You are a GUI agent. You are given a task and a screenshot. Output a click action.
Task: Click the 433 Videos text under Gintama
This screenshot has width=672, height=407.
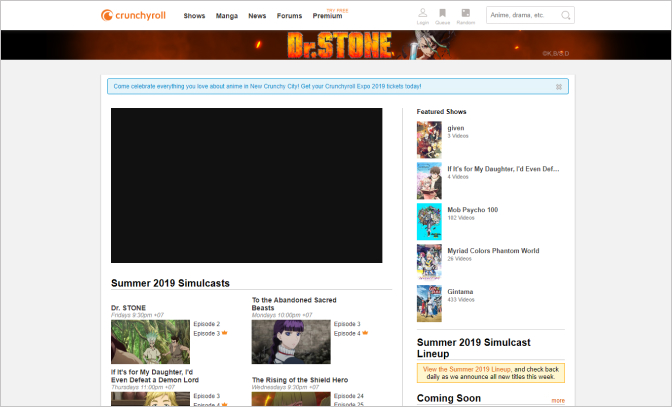coord(461,300)
